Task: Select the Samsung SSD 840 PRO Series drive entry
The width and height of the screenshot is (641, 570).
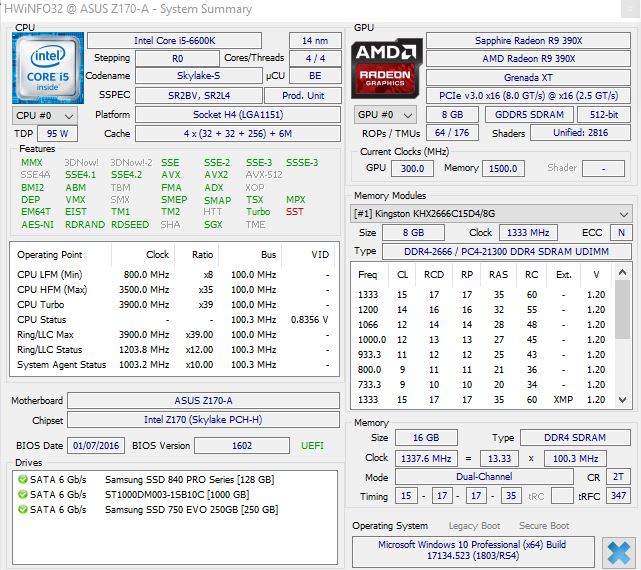Action: tap(190, 479)
